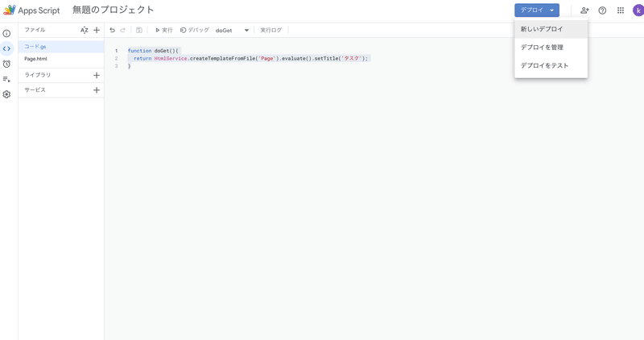Sort files alphabetically with AZ icon
The width and height of the screenshot is (644, 340).
(x=85, y=30)
